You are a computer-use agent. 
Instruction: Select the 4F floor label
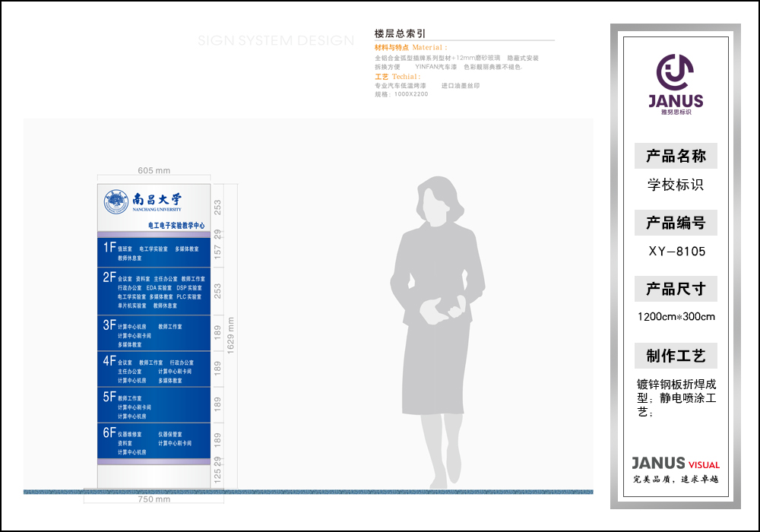(x=109, y=361)
